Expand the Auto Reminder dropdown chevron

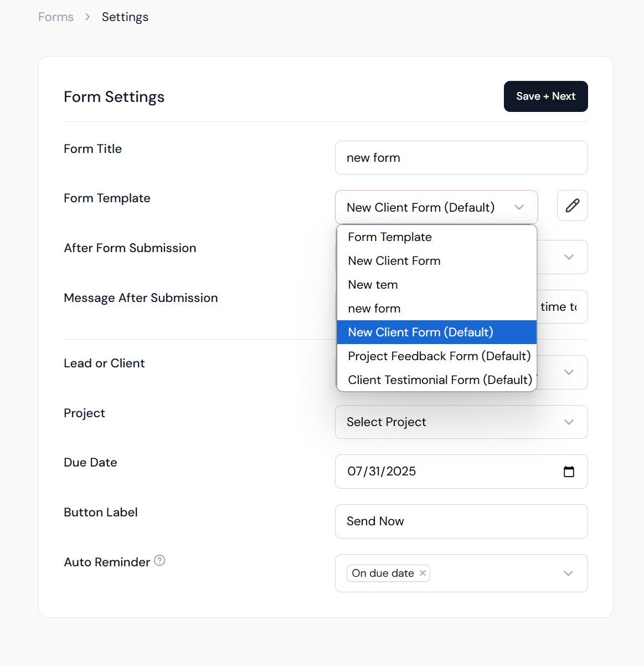tap(568, 573)
